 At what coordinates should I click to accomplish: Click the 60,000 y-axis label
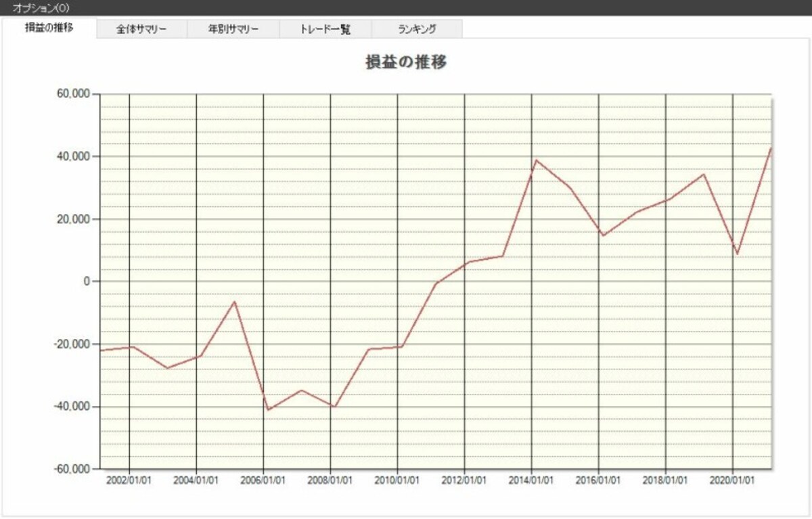[x=71, y=94]
